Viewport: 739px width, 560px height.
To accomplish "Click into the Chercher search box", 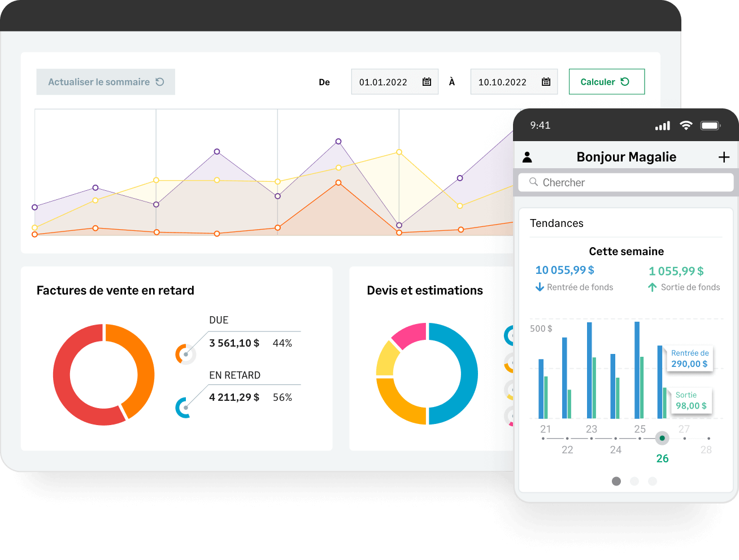I will (626, 182).
